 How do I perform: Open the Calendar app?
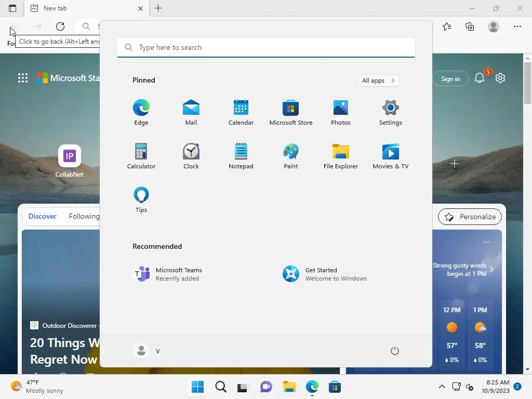pyautogui.click(x=241, y=113)
